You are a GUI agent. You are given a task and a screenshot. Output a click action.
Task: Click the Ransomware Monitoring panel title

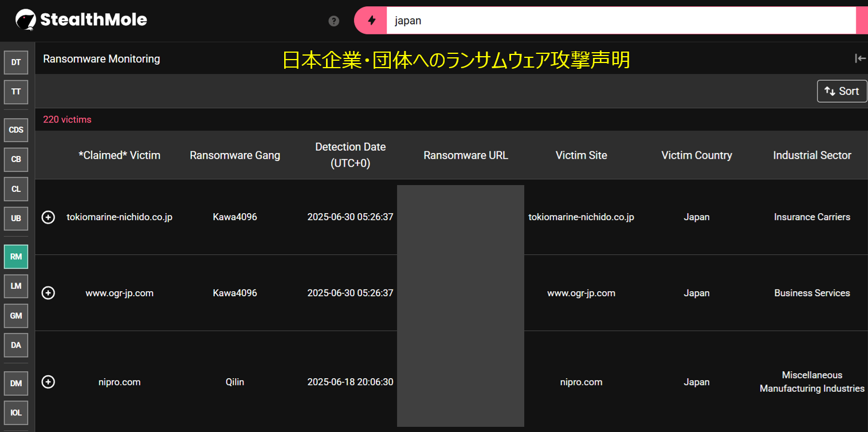click(101, 58)
